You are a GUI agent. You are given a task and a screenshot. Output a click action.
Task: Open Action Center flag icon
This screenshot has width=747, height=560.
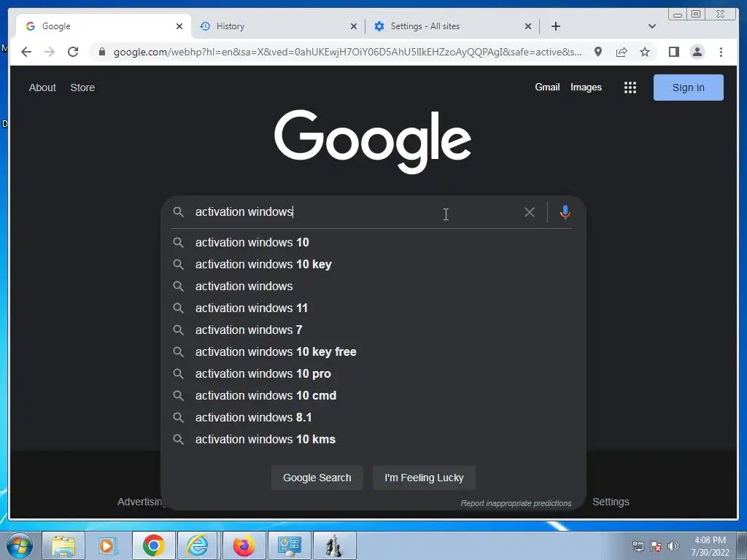656,546
